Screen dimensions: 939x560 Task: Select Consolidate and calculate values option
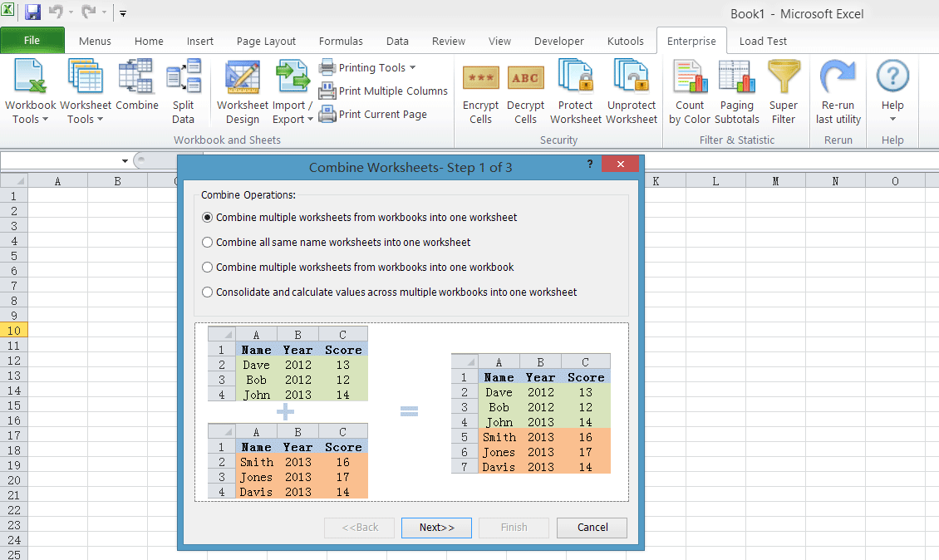click(207, 292)
